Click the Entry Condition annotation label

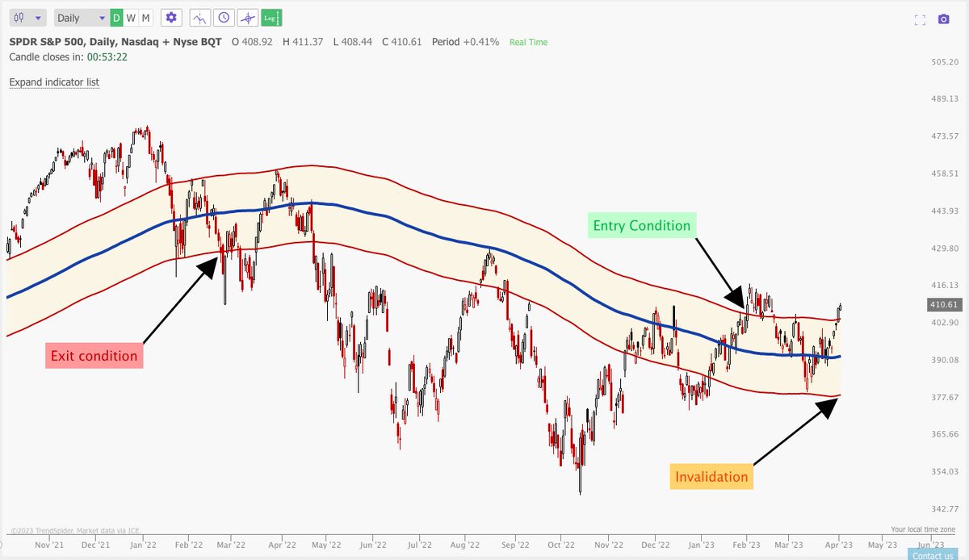coord(642,225)
